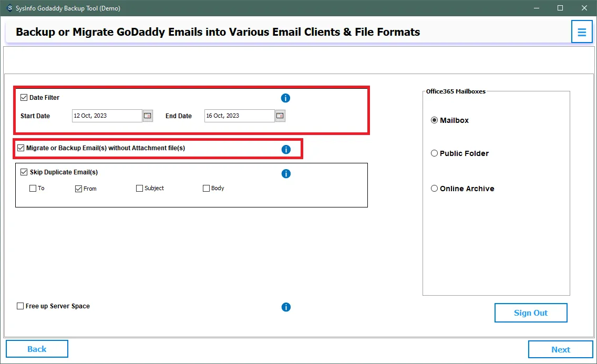Disable Skip Duplicate Email(s) checkbox
This screenshot has height=364, width=597.
click(24, 172)
